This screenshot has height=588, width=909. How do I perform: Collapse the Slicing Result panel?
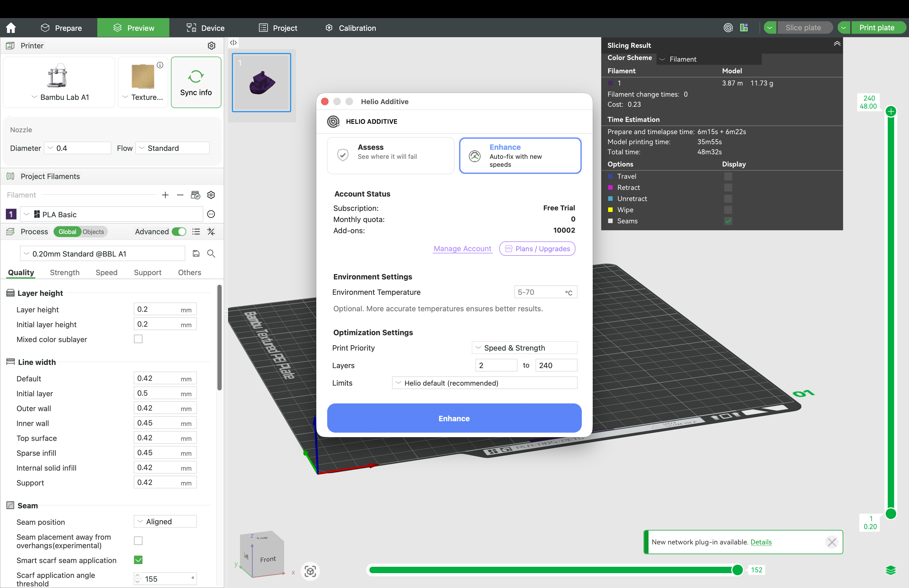click(837, 44)
